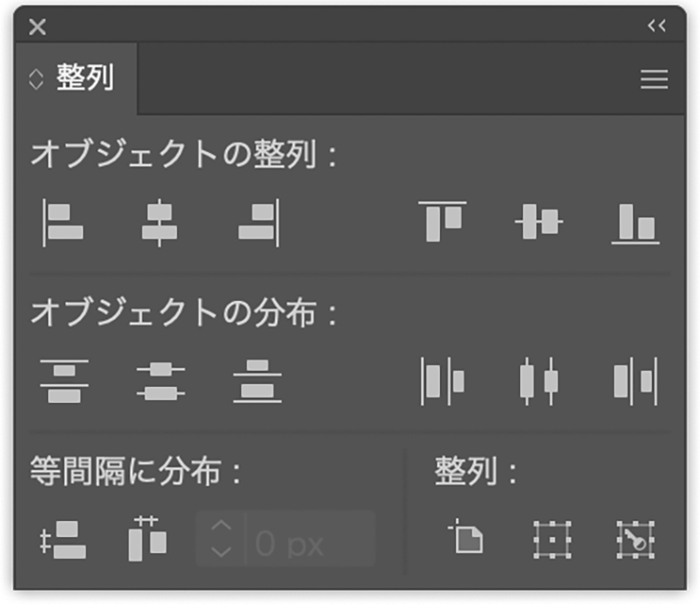This screenshot has height=609, width=700.
Task: Distribute objects by horizontal centers
Action: coord(538,381)
